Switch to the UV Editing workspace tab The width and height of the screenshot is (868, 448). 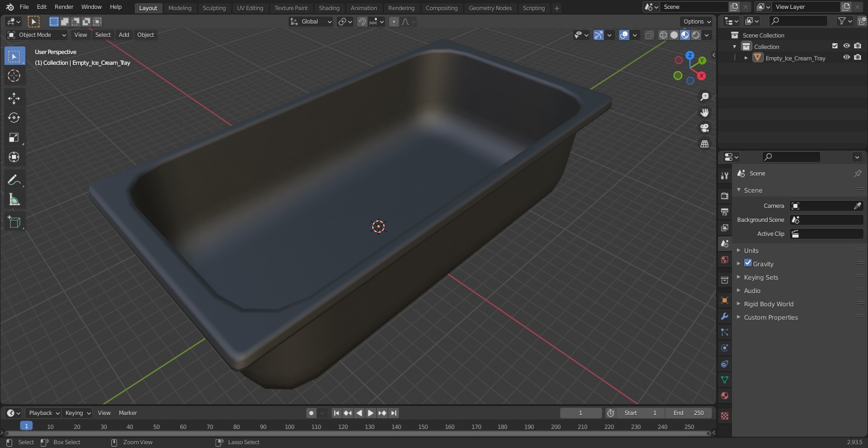pos(250,8)
